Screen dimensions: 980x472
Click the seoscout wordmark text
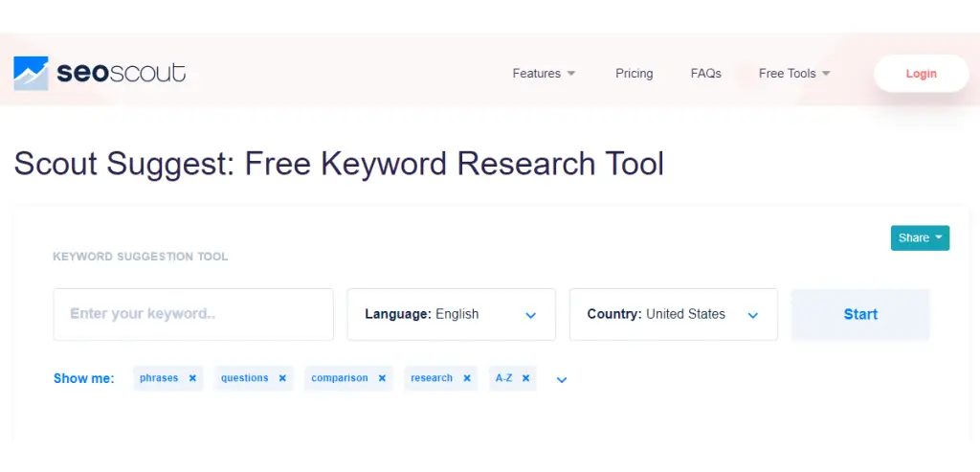[122, 73]
